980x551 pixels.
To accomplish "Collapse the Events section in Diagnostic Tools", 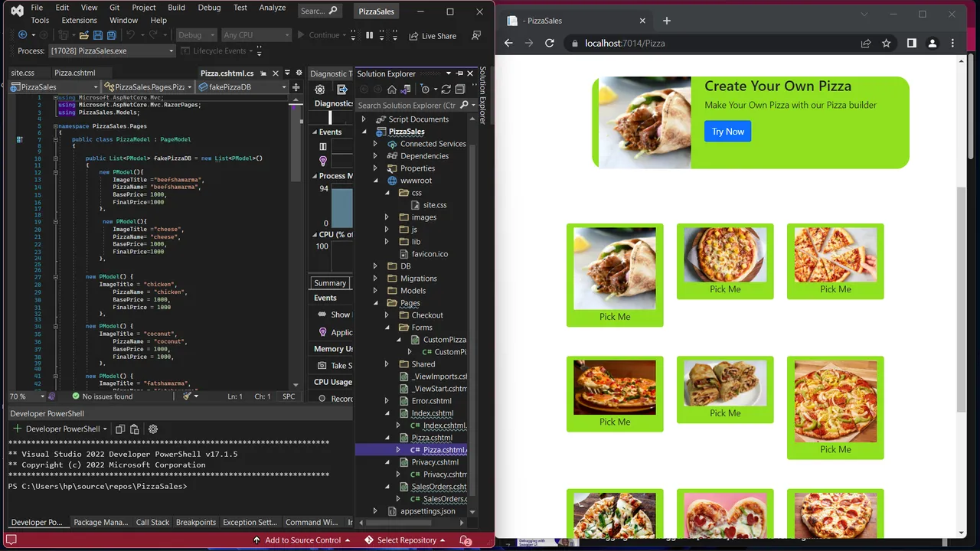I will [x=315, y=132].
